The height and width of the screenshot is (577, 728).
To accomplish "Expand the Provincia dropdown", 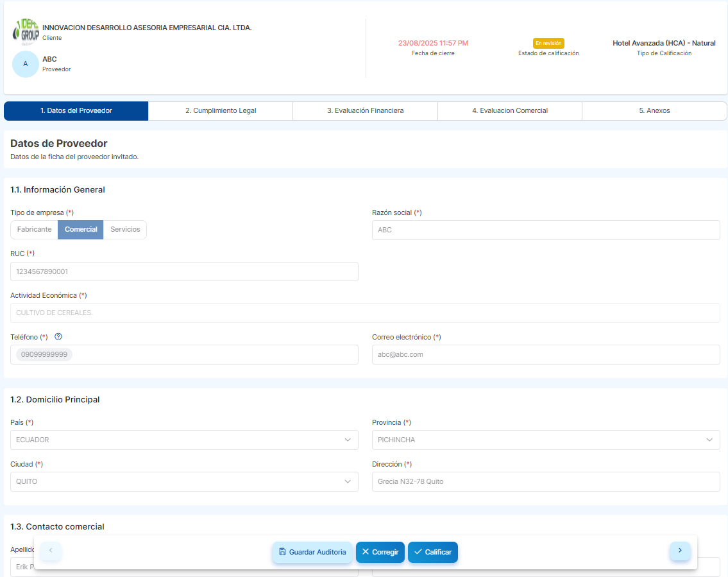I will point(545,440).
